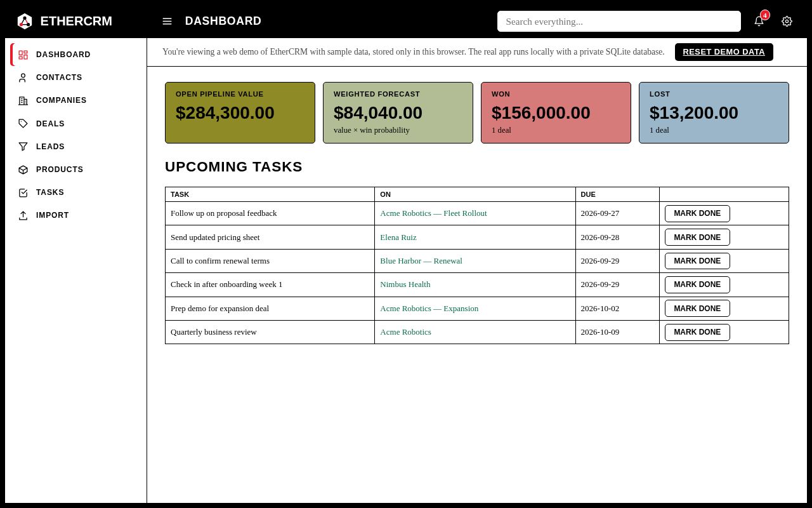Screen dimensions: 812x508
Task: Go to Dashboard in the sidebar
Action: [x=76, y=55]
